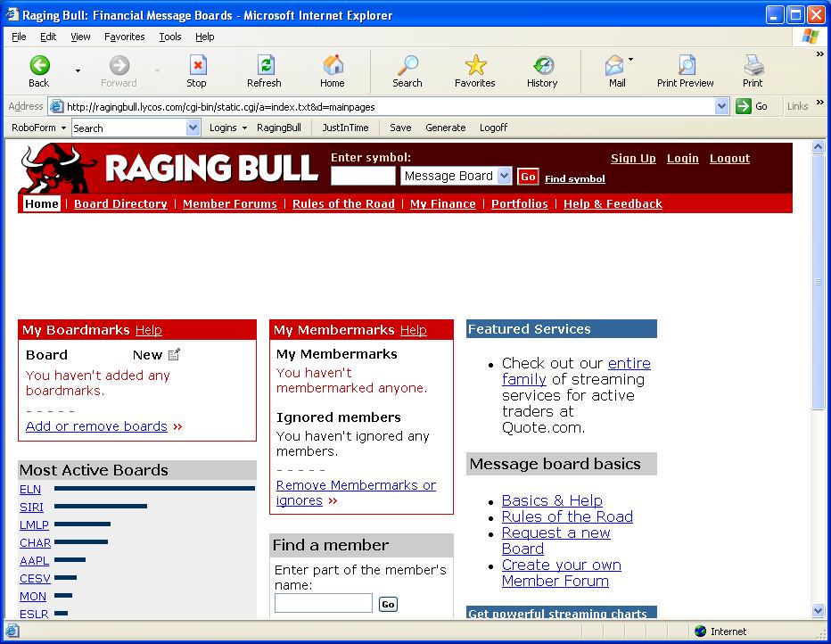The width and height of the screenshot is (831, 644).
Task: Click the SIRI board link
Action: pos(31,507)
